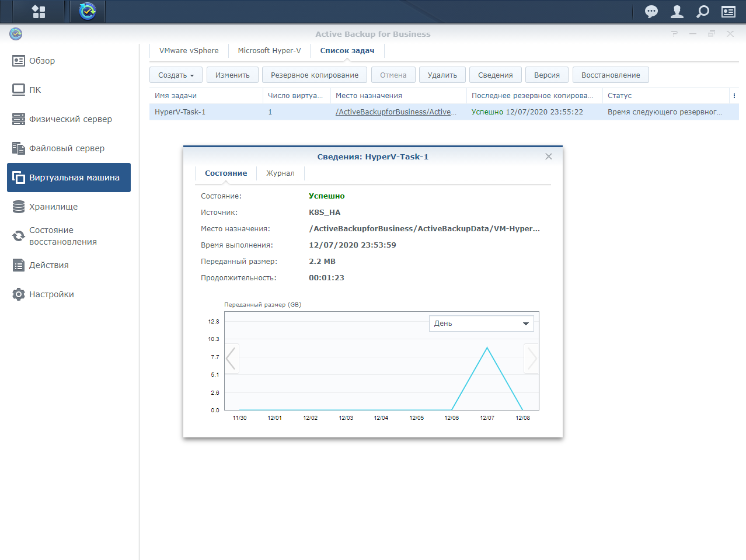Viewport: 746px width, 560px height.
Task: Click the Физический сервер icon
Action: 19,119
